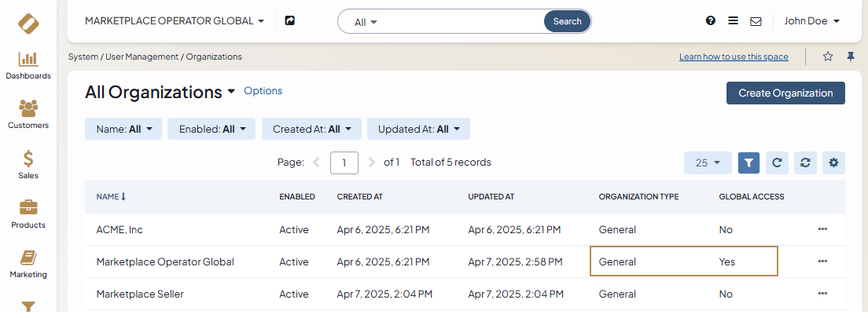
Task: Open grid settings gear icon
Action: pyautogui.click(x=833, y=163)
